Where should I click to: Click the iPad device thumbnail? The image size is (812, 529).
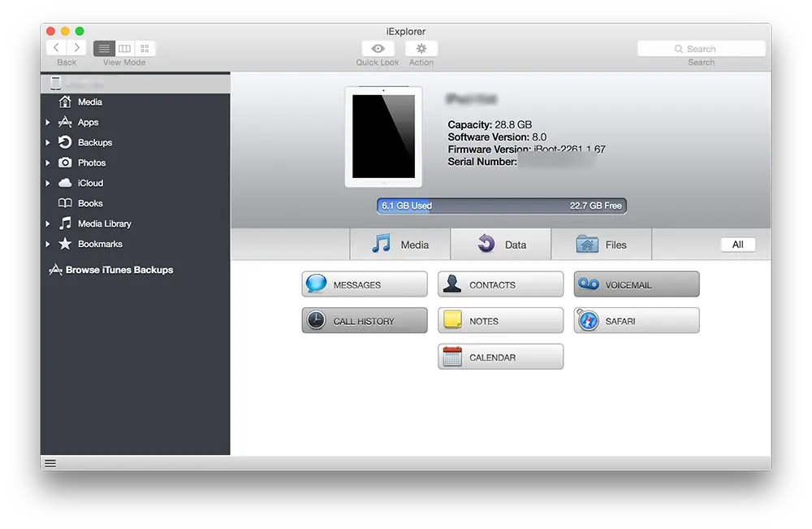coord(383,137)
